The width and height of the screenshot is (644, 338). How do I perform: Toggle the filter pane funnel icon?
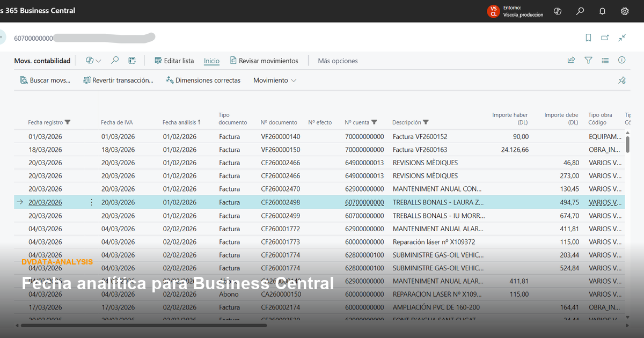tap(588, 61)
